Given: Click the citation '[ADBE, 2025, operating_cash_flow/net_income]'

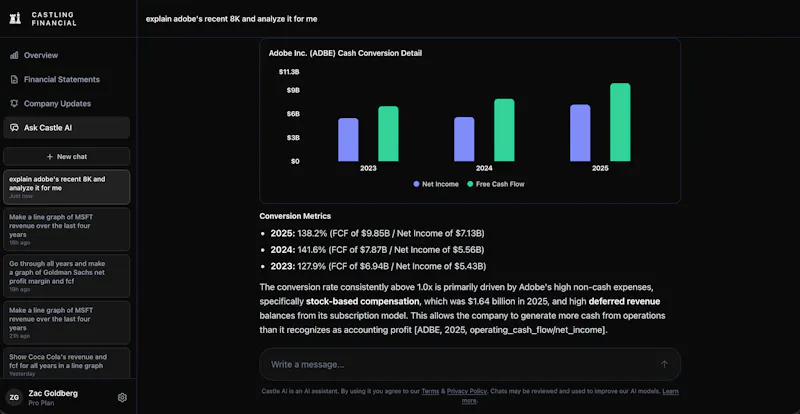Looking at the screenshot, I should click(x=510, y=330).
